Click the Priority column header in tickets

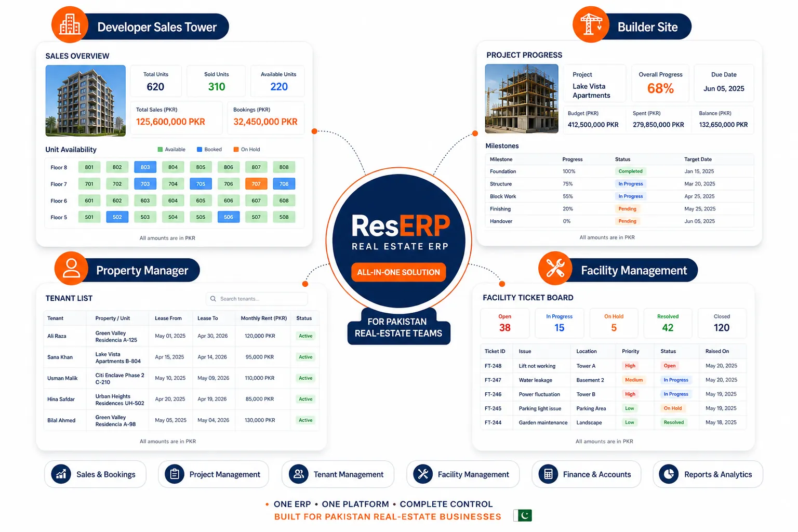(631, 351)
